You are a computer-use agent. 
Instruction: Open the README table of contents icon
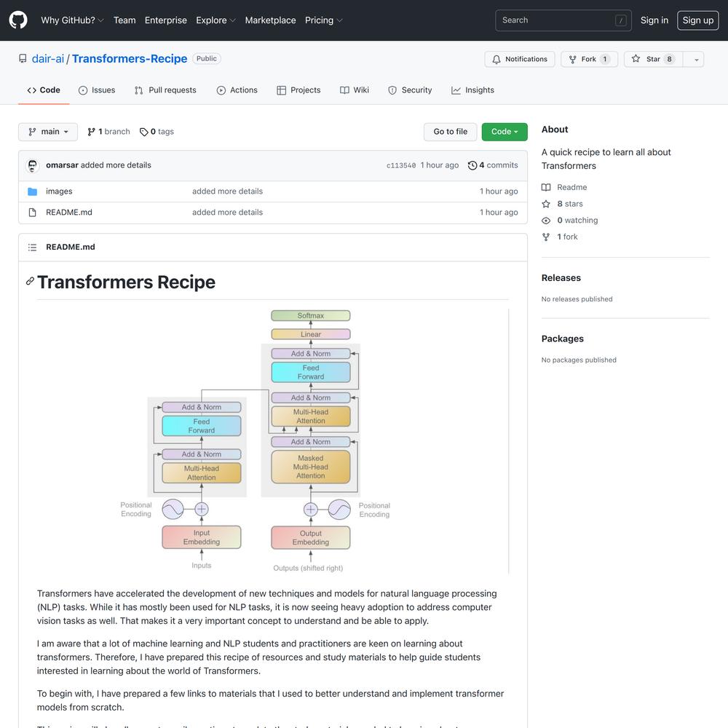tap(33, 248)
